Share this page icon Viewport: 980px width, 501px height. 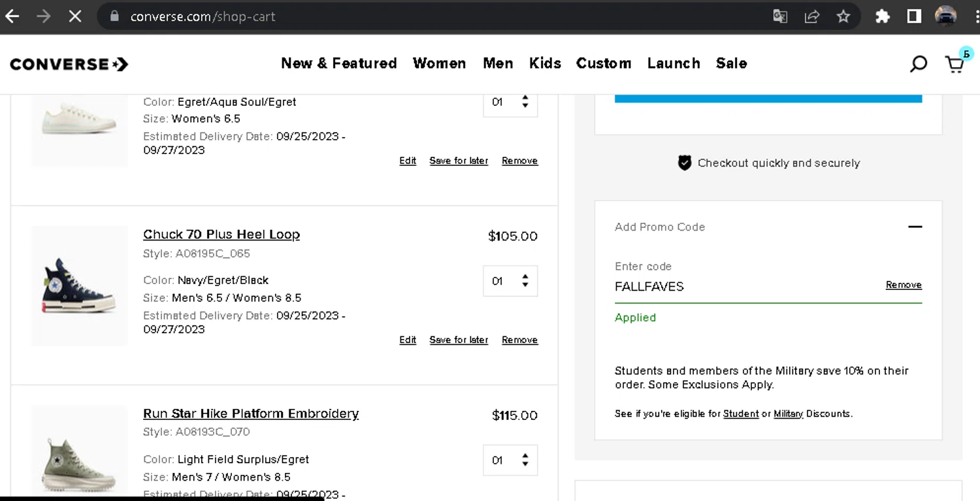[x=811, y=16]
